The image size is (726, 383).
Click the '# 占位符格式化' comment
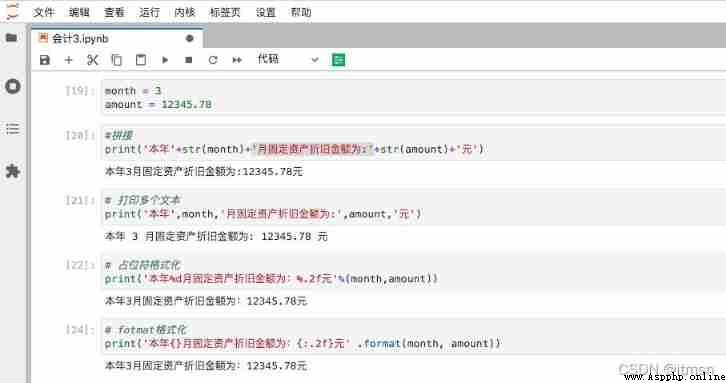tap(142, 265)
